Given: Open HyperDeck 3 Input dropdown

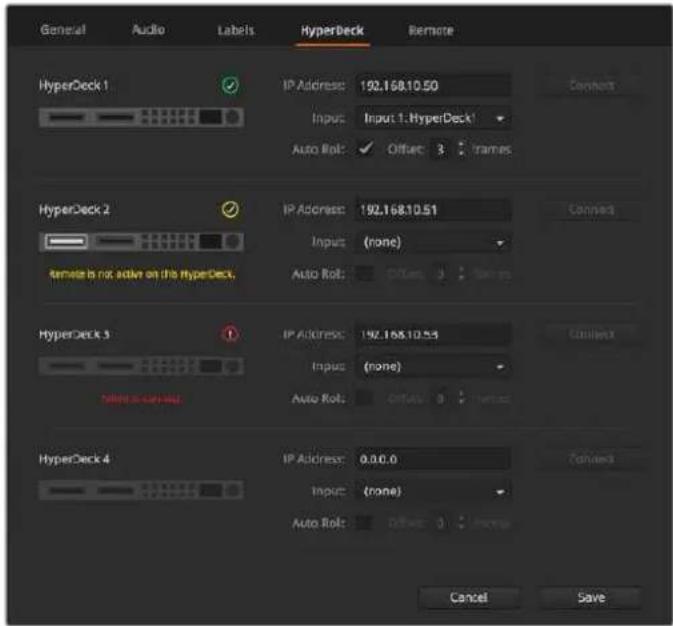Looking at the screenshot, I should 434,367.
